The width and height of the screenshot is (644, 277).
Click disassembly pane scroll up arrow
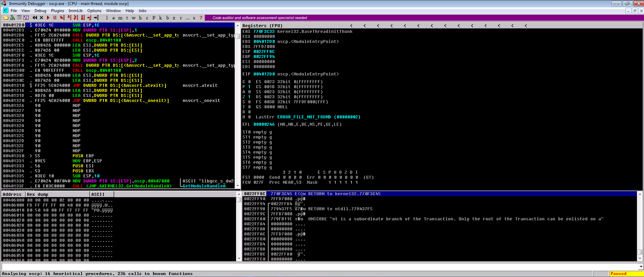click(x=238, y=25)
